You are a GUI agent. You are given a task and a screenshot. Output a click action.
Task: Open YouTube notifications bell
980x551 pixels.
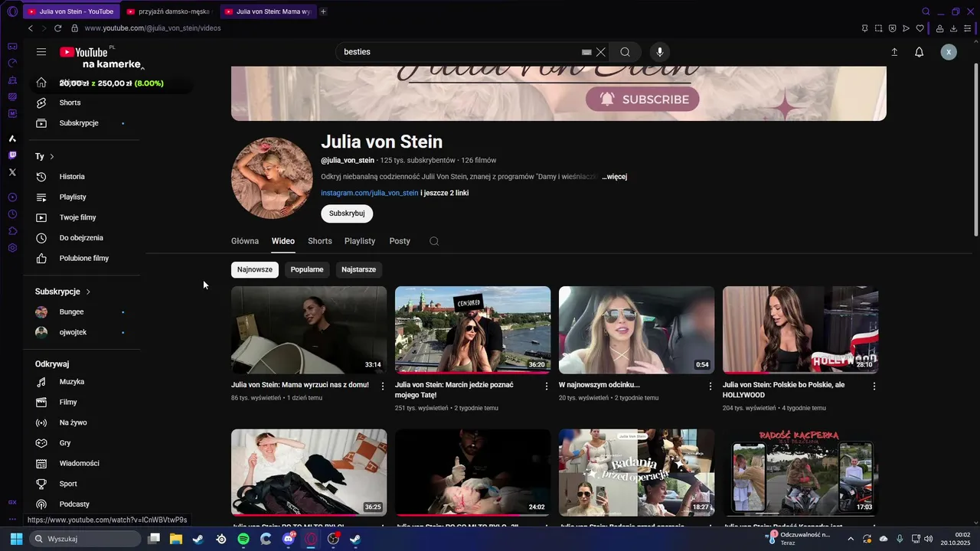(920, 52)
